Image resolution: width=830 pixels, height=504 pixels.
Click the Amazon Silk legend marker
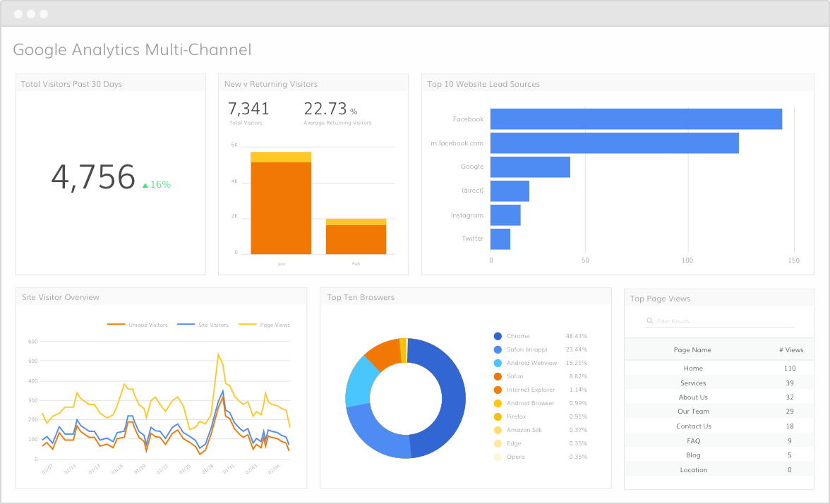tap(498, 430)
